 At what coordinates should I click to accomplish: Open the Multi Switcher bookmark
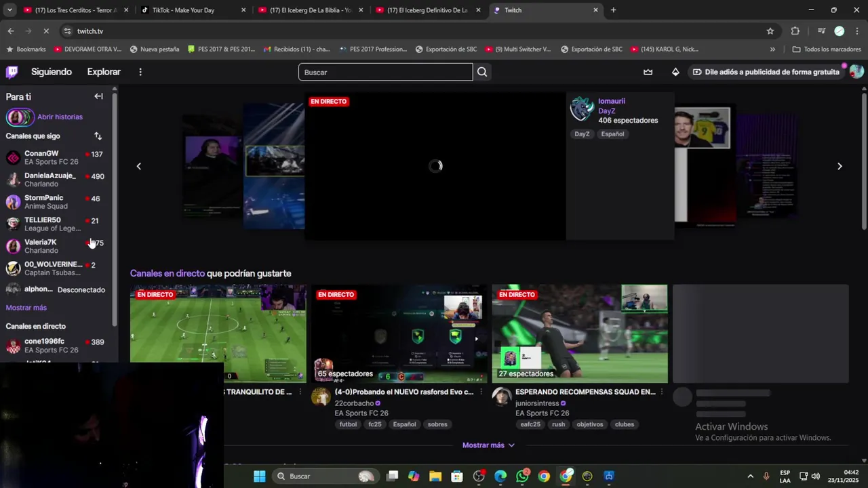pos(518,49)
